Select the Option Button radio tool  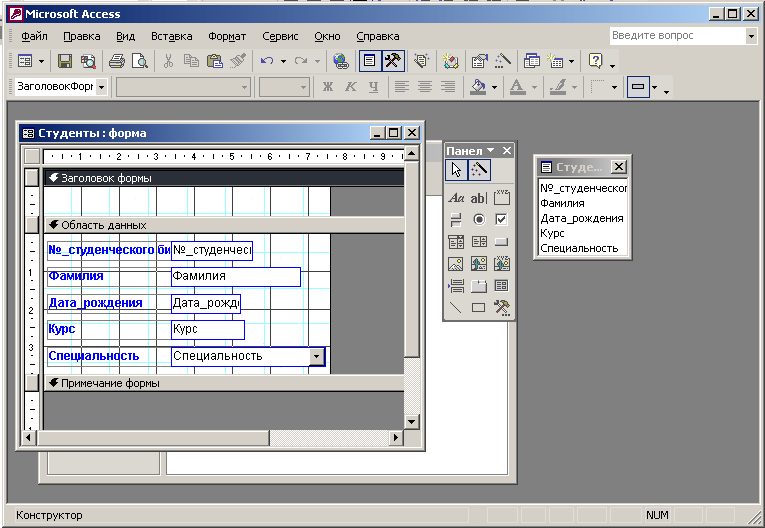click(479, 220)
